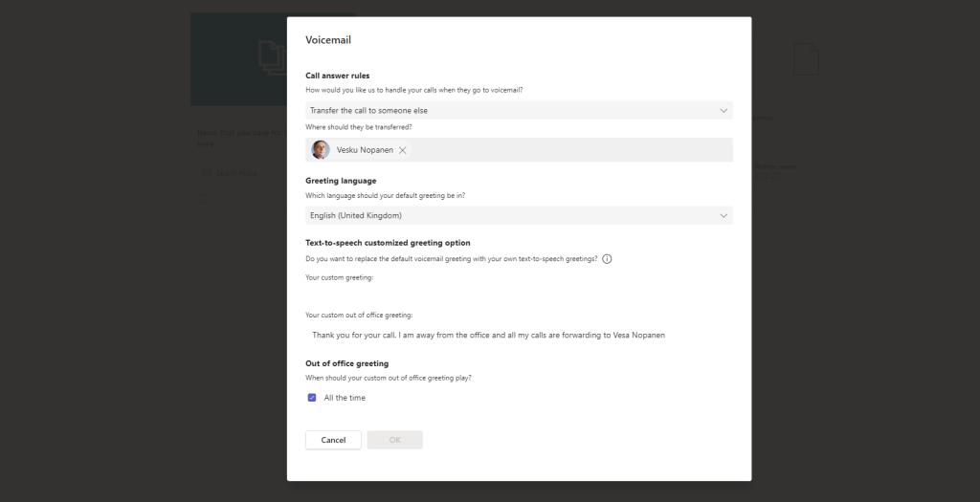Open the "Transfer the call to someone else" dropdown
This screenshot has height=502, width=980.
(517, 111)
